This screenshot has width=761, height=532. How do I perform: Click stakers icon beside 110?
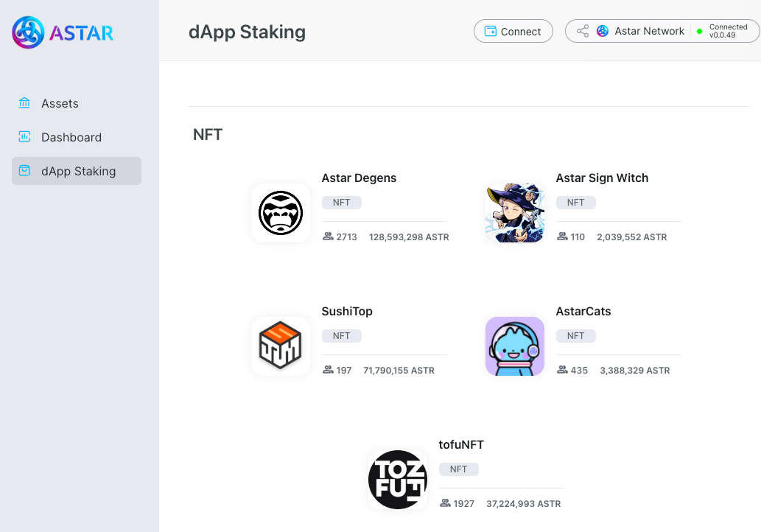(563, 237)
